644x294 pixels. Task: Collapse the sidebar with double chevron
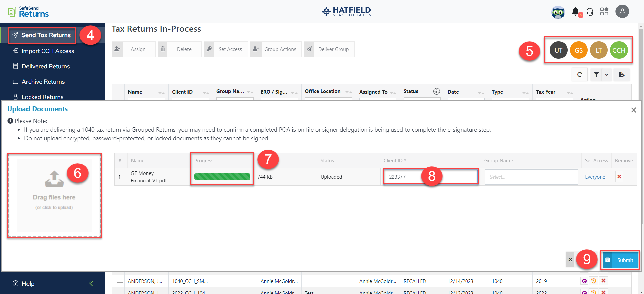[x=91, y=283]
